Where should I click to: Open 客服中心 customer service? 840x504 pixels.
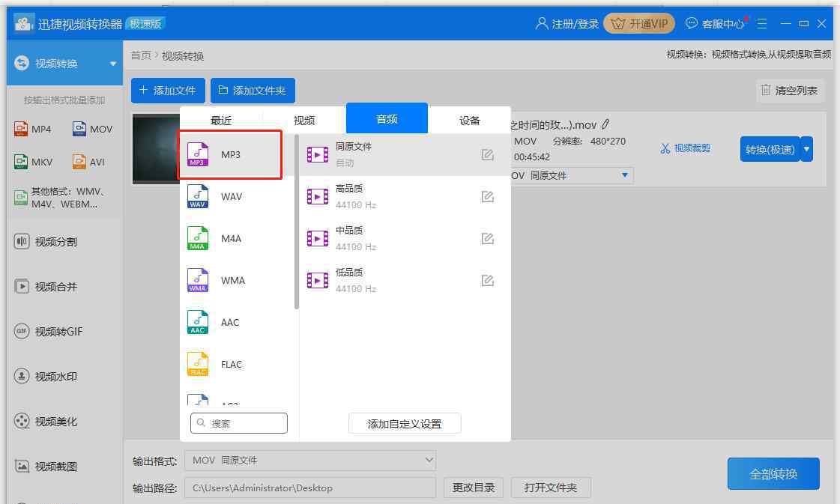click(x=715, y=23)
